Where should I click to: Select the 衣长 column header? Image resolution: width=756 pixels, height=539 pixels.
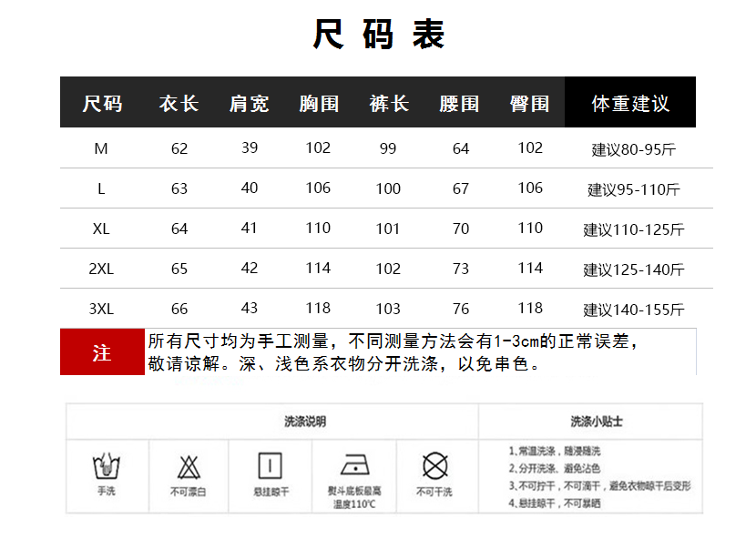179,104
